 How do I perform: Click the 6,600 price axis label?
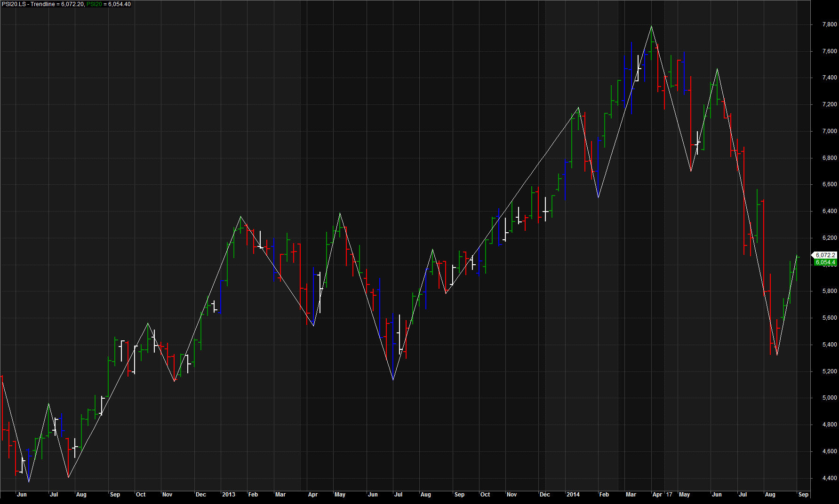point(830,184)
